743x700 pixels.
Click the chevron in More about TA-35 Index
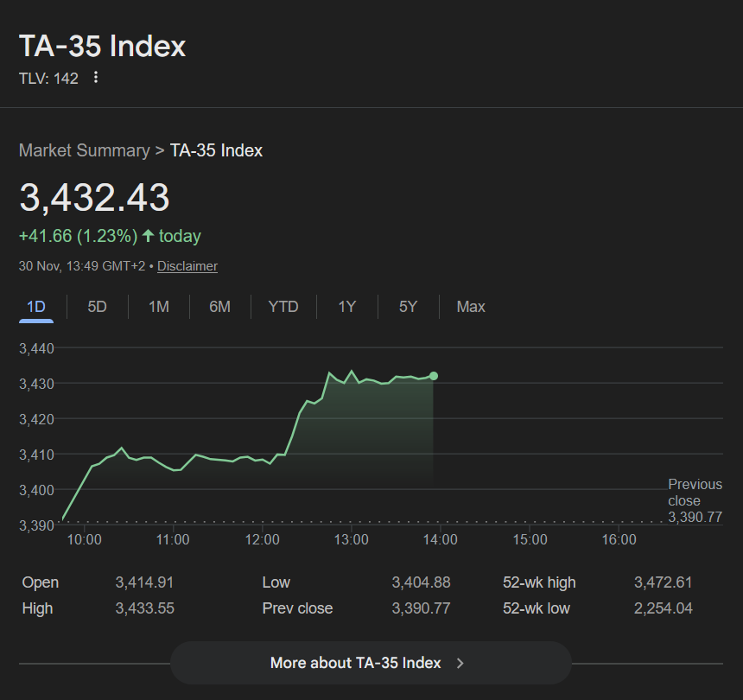(x=460, y=663)
